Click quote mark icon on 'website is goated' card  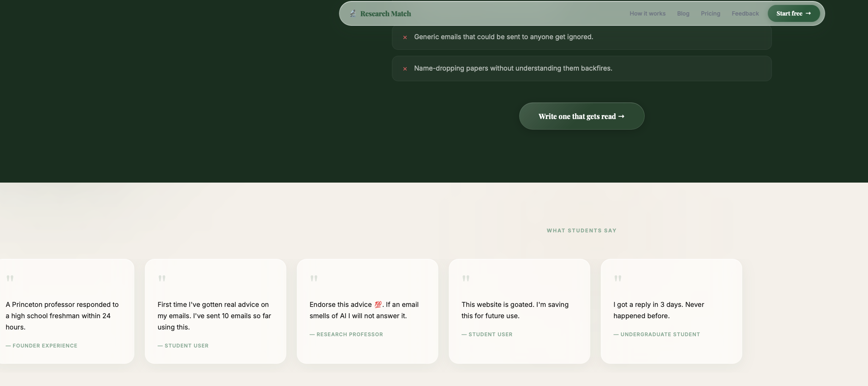[466, 278]
